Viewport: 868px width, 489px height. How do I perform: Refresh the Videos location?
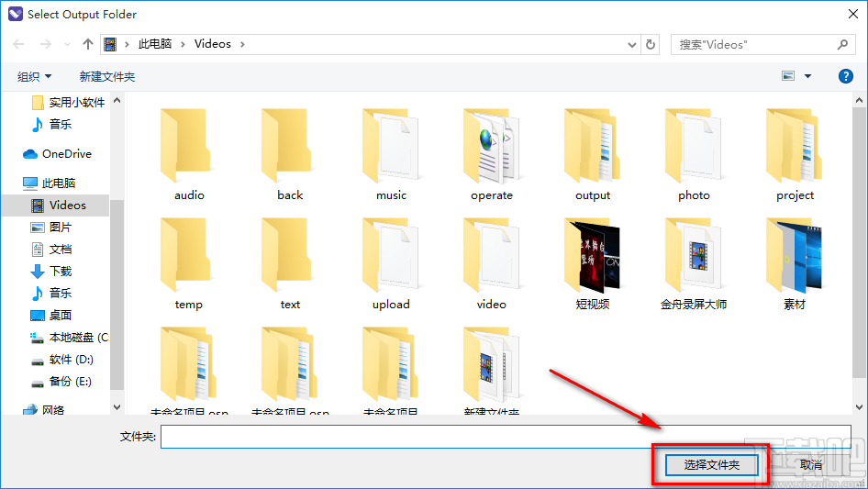pyautogui.click(x=651, y=44)
